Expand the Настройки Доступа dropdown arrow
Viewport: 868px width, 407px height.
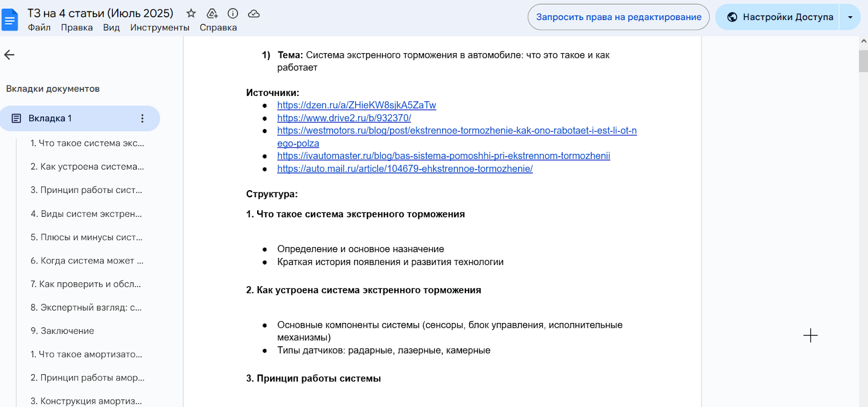pyautogui.click(x=850, y=17)
